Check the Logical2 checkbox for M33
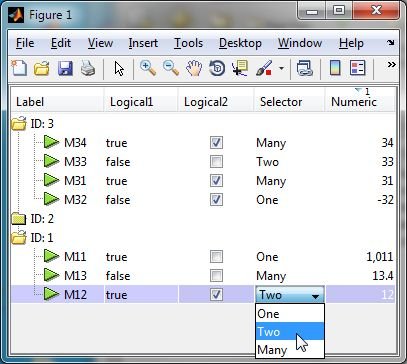The image size is (407, 364). click(x=217, y=162)
